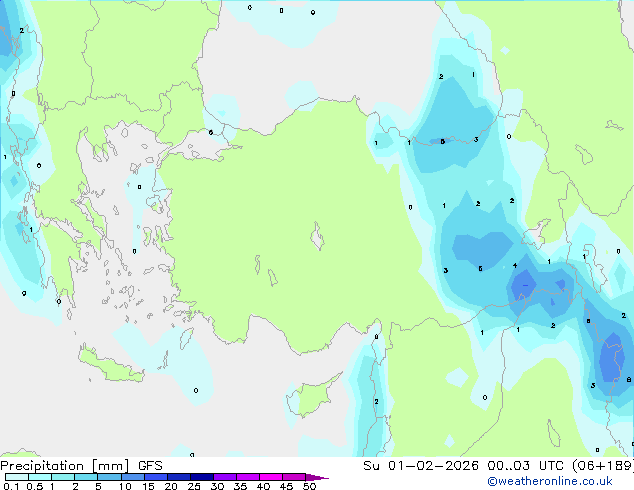
Task: Click the legend value label '35'
Action: (x=240, y=486)
